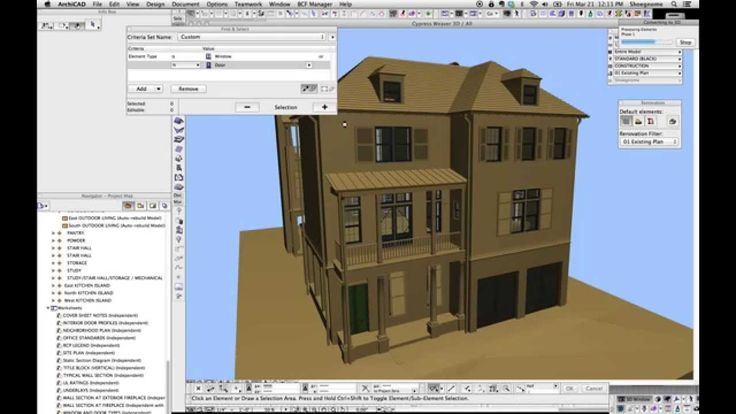Open the 'is' operator dropdown in Door row

186,65
